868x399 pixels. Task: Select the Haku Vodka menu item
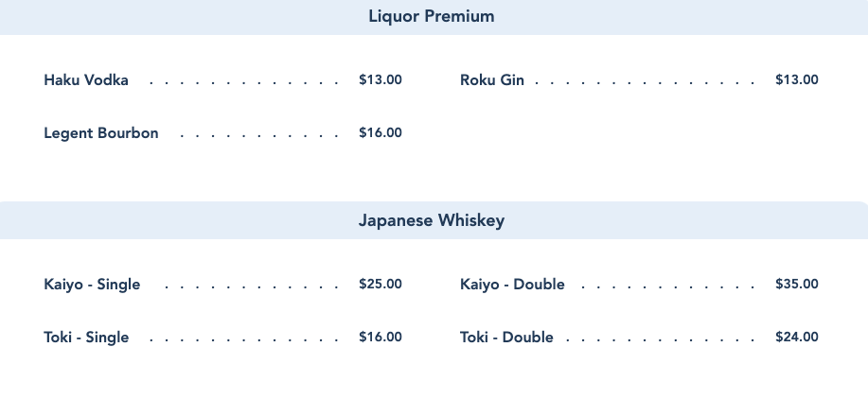pos(86,80)
